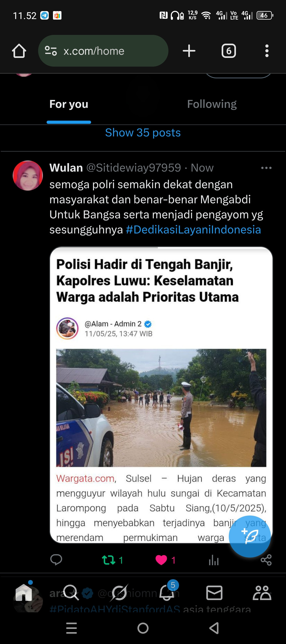View post analytics bar chart icon

(214, 560)
